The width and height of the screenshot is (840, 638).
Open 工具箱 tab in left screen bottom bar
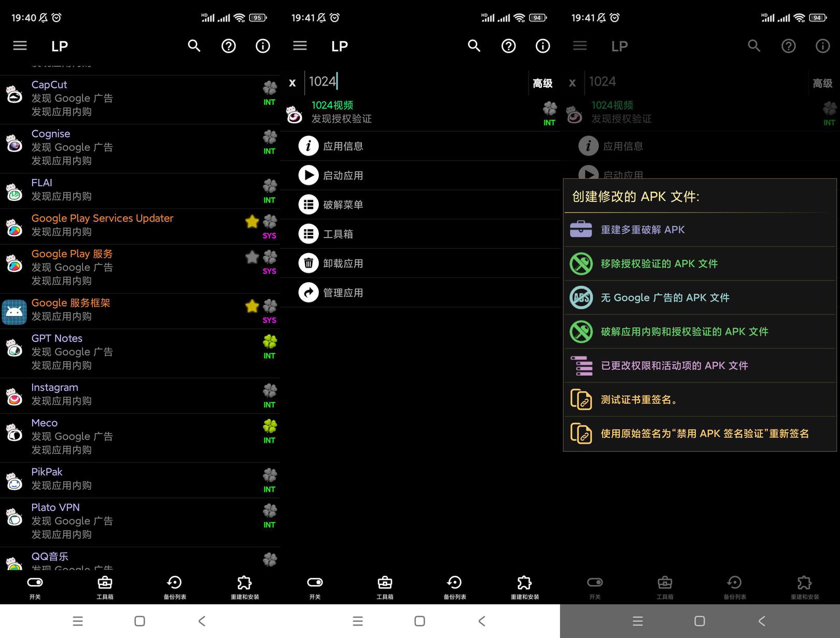pos(105,587)
